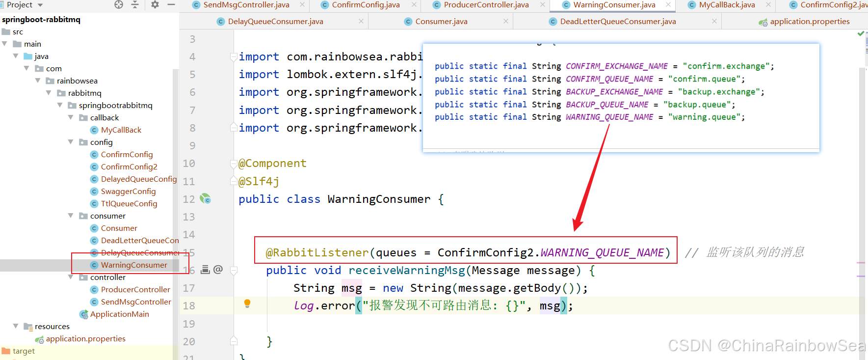
Task: Open the application.properties editor tab
Action: [x=810, y=22]
